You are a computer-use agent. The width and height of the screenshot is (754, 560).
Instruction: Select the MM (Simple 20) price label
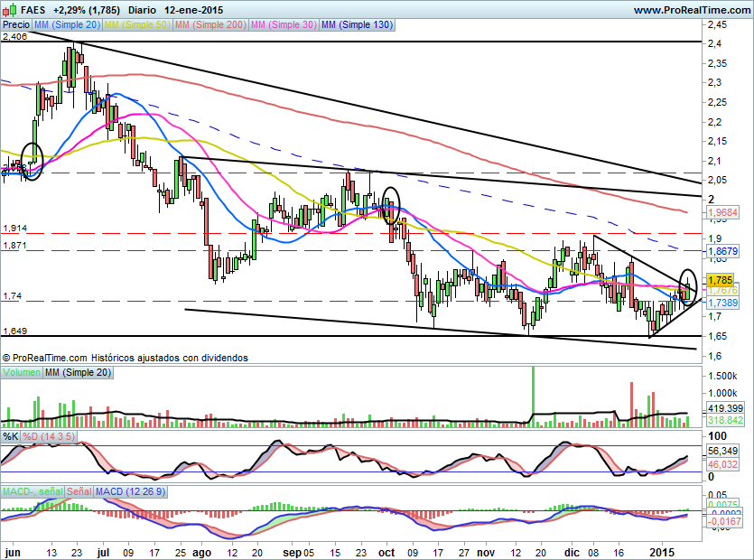tap(66, 25)
